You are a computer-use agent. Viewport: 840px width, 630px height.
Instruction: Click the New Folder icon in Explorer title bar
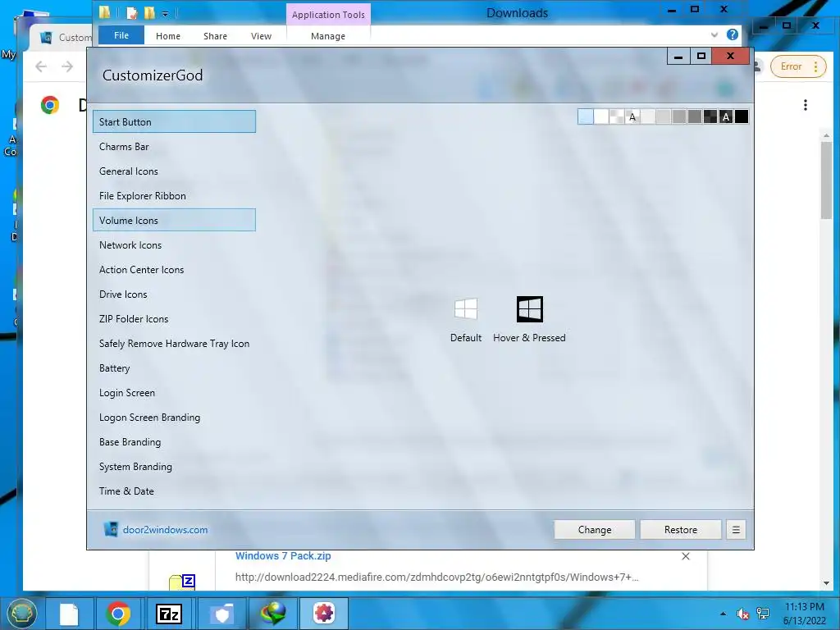[x=149, y=12]
